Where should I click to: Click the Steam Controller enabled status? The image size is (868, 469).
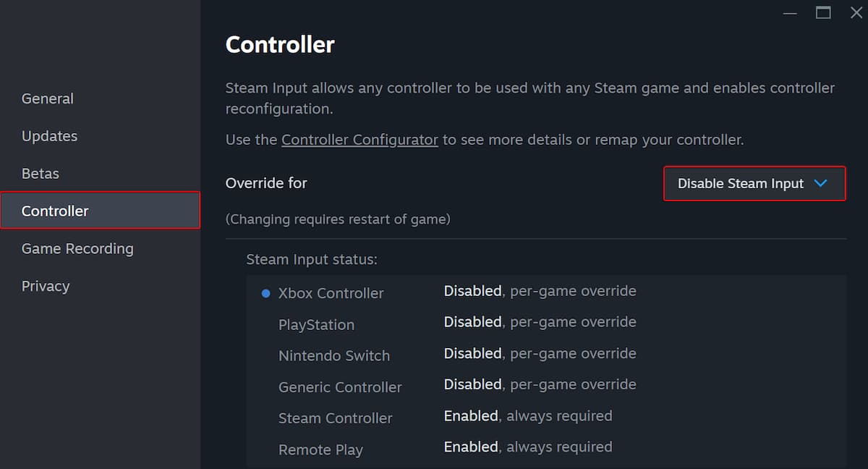(471, 415)
